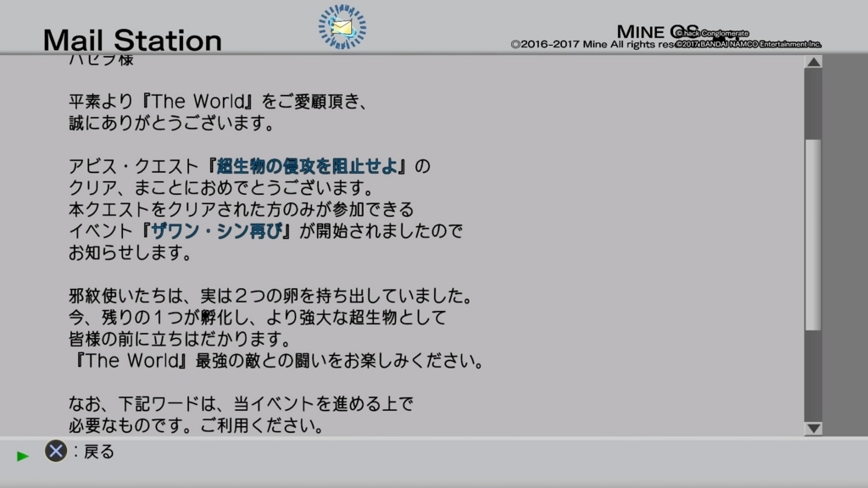Screen dimensions: 868x488
Task: Click the line 皆様の前に立ちはだかります。
Action: pyautogui.click(x=180, y=339)
